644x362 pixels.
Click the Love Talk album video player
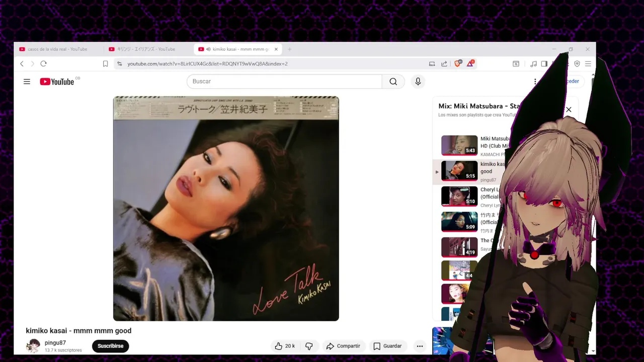[x=226, y=209]
